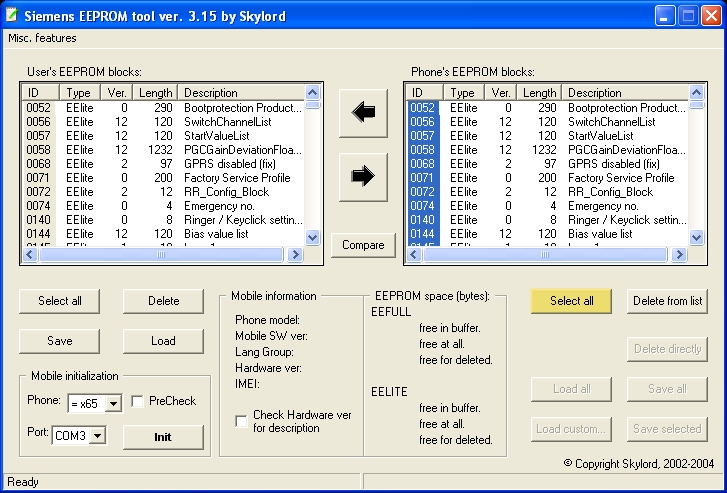Open the Misc. features menu
727x493 pixels.
42,38
